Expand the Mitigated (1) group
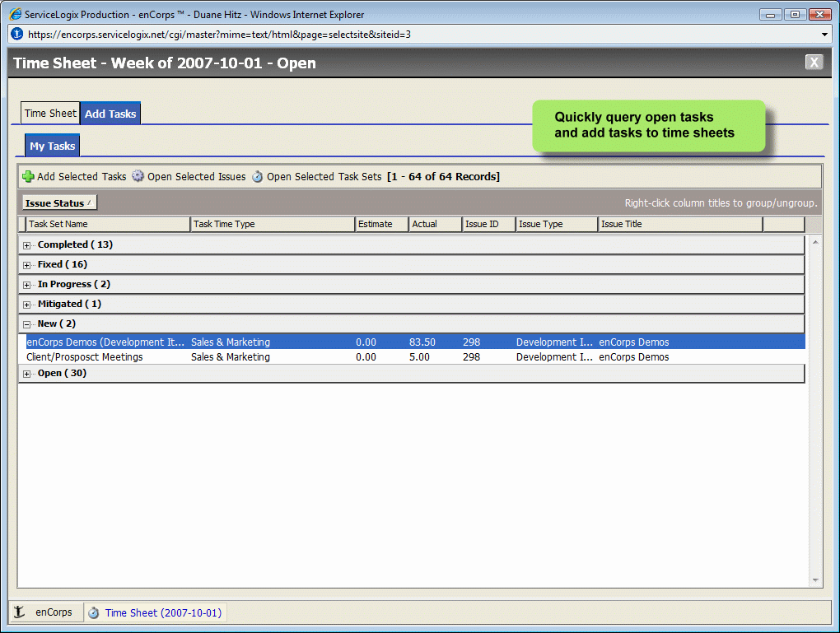This screenshot has height=633, width=840. pos(27,305)
